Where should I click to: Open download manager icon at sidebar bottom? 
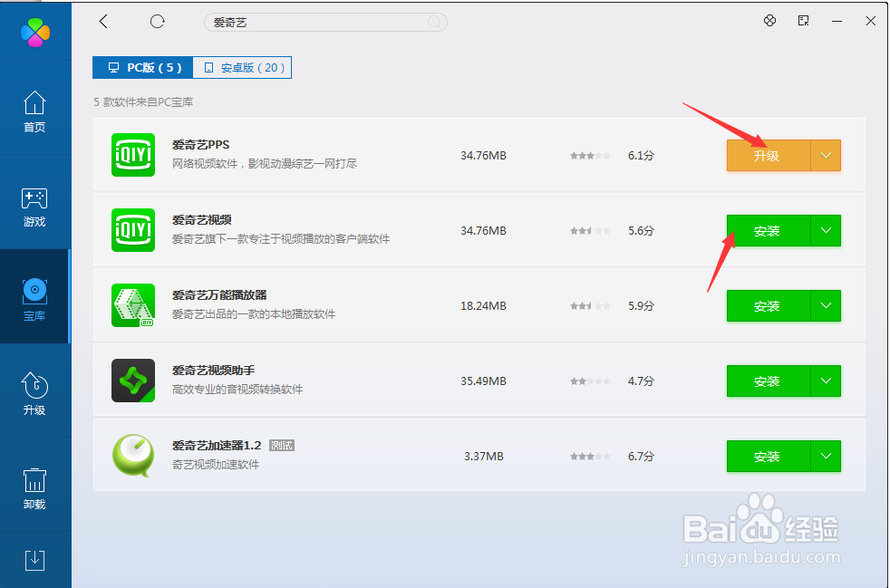(x=34, y=560)
